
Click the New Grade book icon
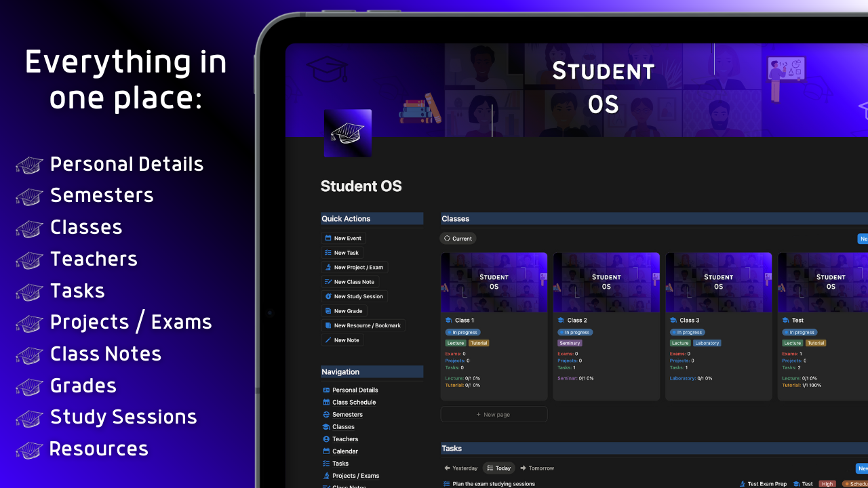[x=329, y=310]
